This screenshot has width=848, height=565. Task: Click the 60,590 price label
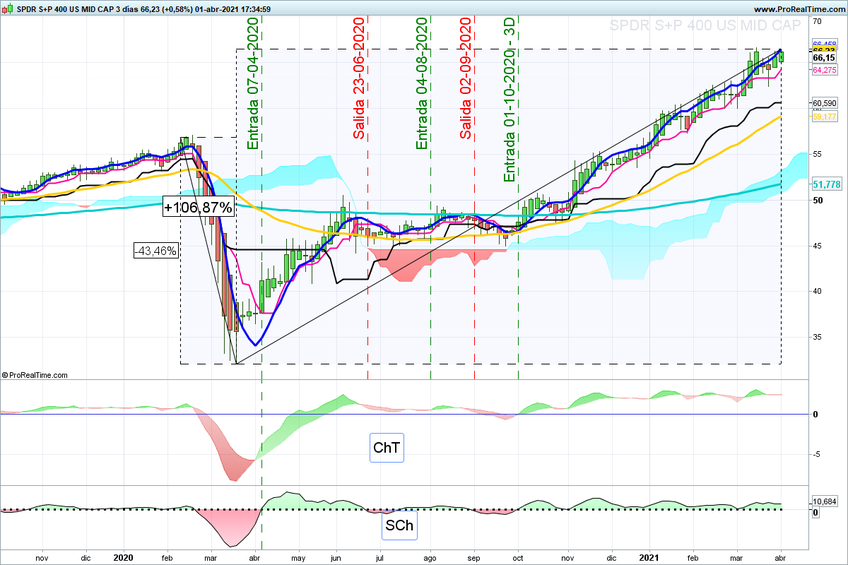tap(824, 103)
